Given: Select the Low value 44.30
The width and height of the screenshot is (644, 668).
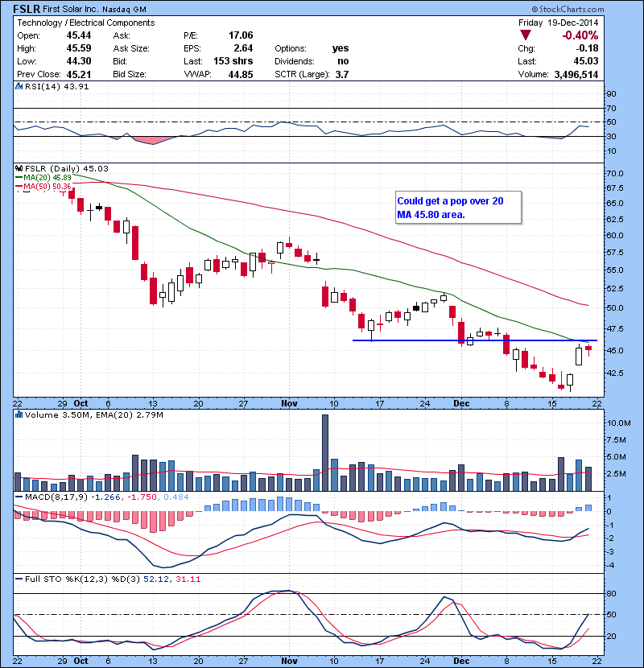Looking at the screenshot, I should click(x=79, y=61).
